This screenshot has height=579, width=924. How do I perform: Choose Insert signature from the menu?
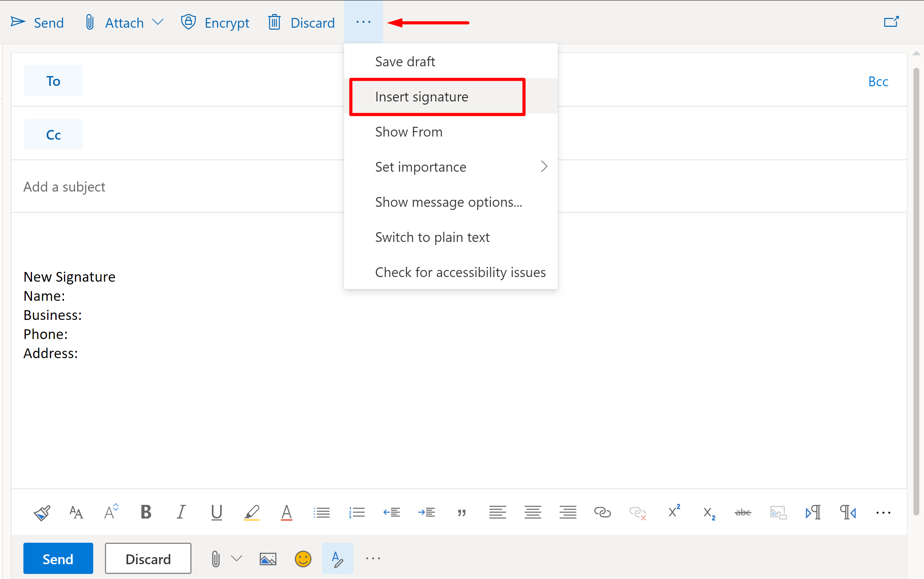click(x=422, y=97)
